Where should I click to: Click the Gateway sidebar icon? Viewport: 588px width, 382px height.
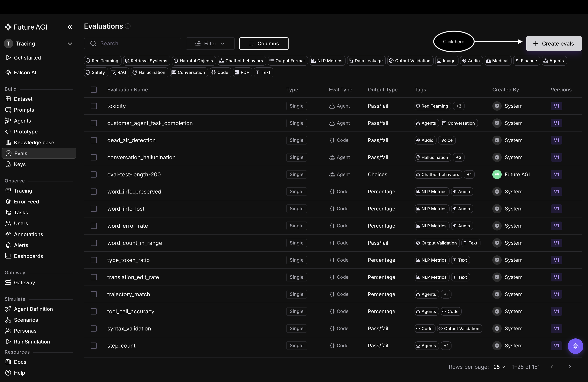click(x=8, y=282)
